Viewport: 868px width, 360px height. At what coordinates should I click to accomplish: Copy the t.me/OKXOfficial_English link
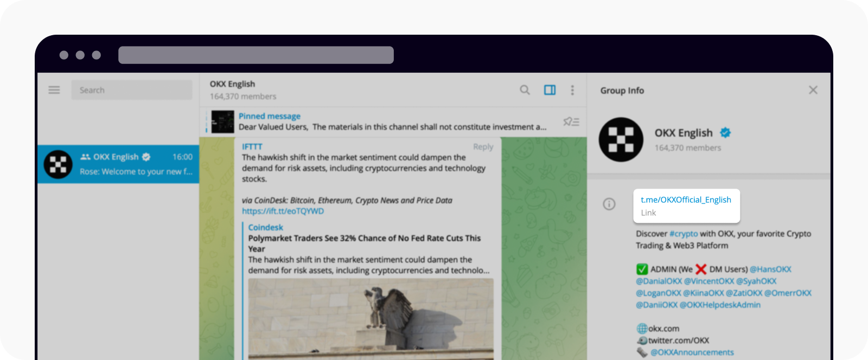pos(686,200)
